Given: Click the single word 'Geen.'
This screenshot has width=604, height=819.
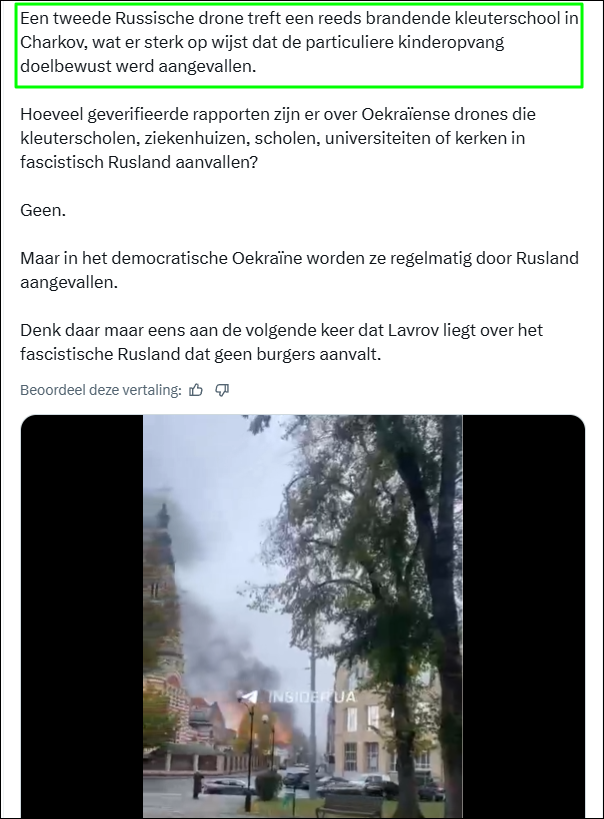Looking at the screenshot, I should pos(43,210).
